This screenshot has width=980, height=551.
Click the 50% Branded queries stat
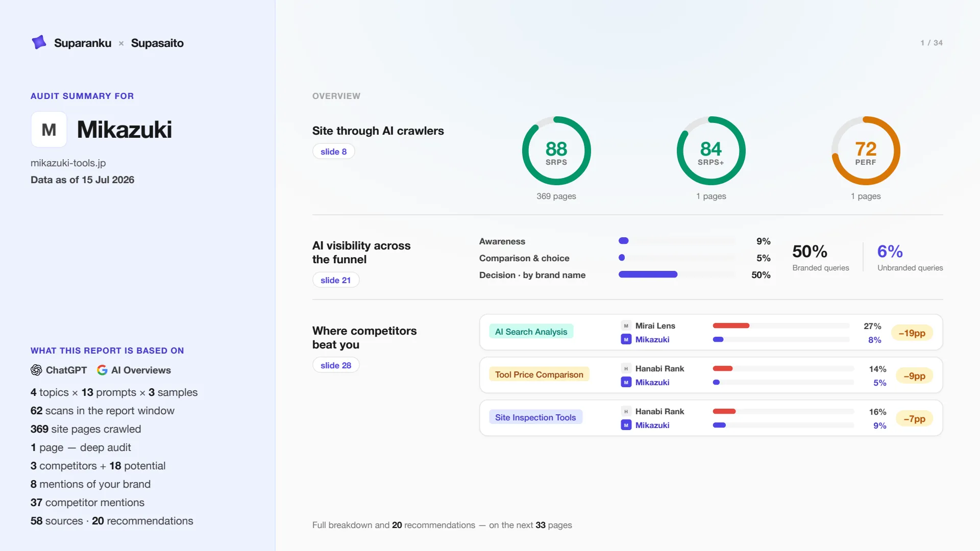click(x=821, y=257)
